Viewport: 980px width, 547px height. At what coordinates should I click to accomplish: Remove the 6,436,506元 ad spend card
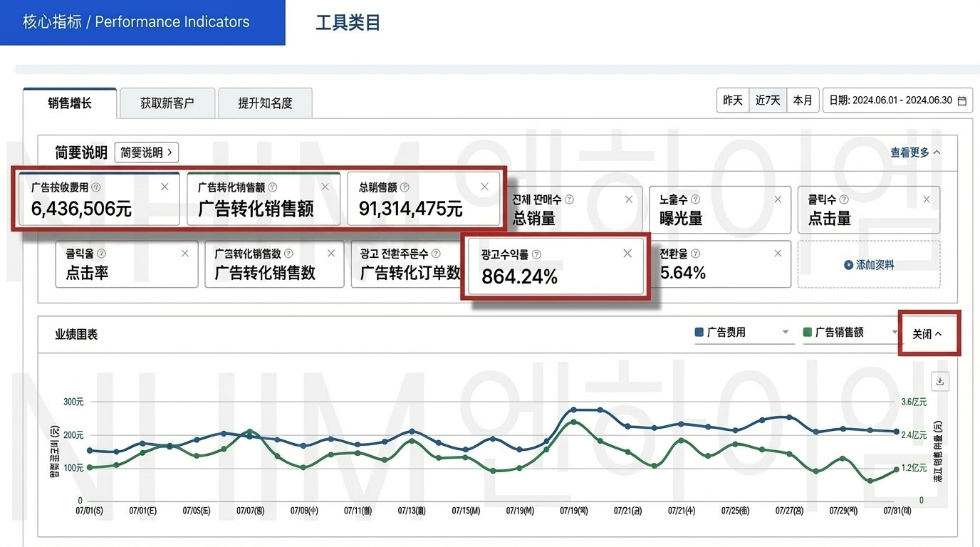pos(165,187)
